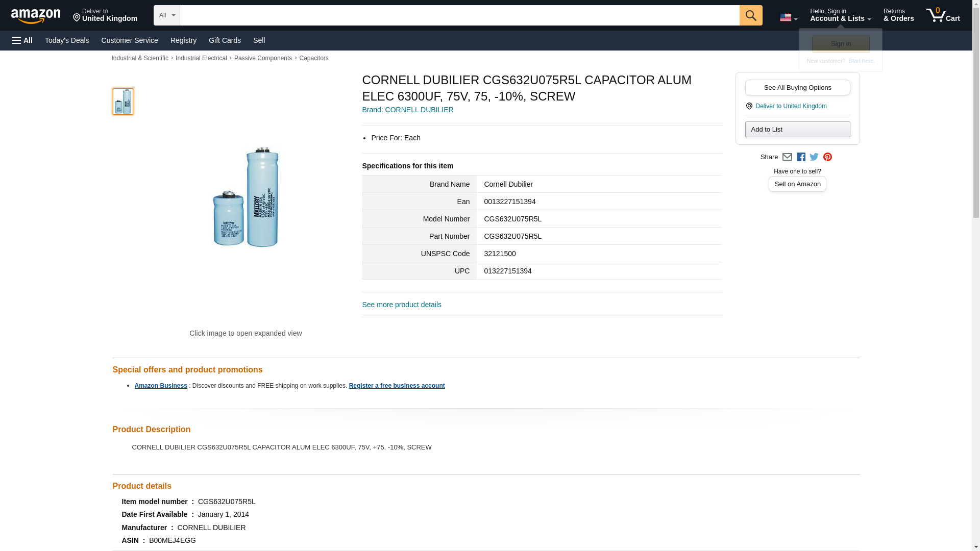The height and width of the screenshot is (551, 980).
Task: Open See more product details link
Action: pyautogui.click(x=402, y=305)
